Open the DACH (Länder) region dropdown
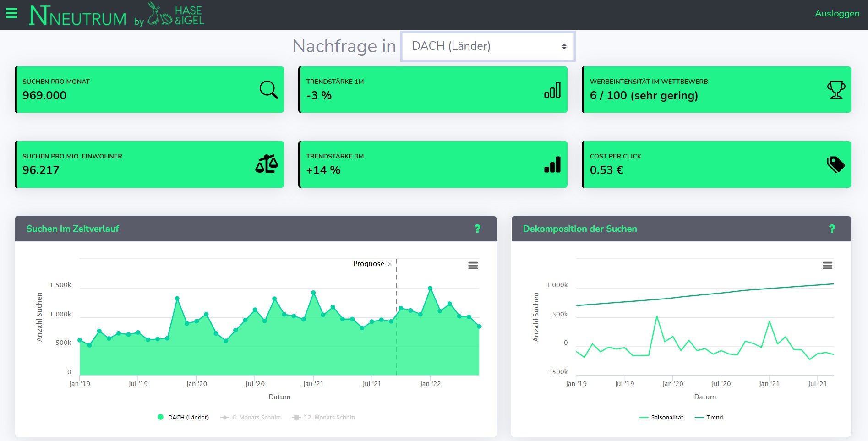868x441 pixels. [x=488, y=46]
